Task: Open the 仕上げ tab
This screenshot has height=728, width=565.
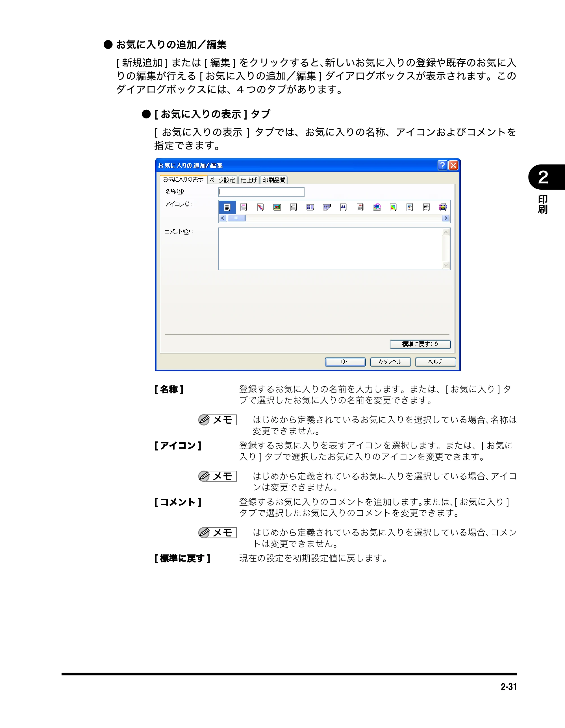Action: (249, 180)
